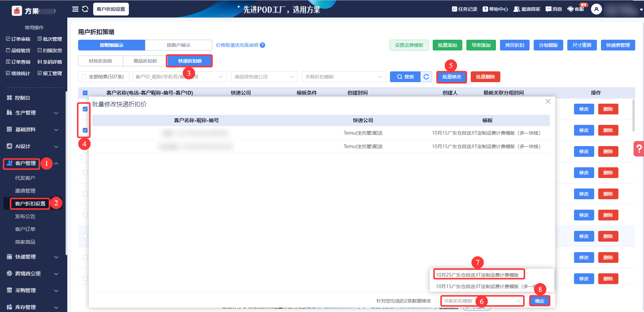
Task: Uncheck the first checked row checkbox
Action: pos(85,109)
